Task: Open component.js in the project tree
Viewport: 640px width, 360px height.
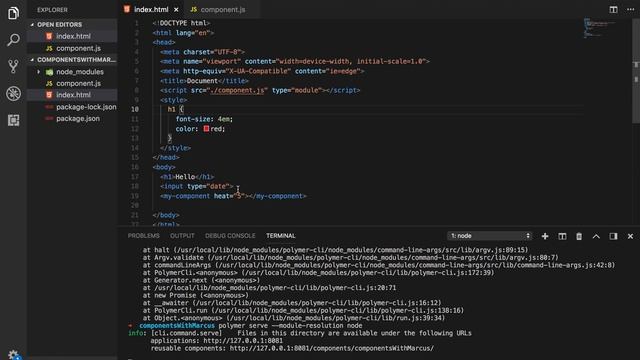Action: click(72, 83)
